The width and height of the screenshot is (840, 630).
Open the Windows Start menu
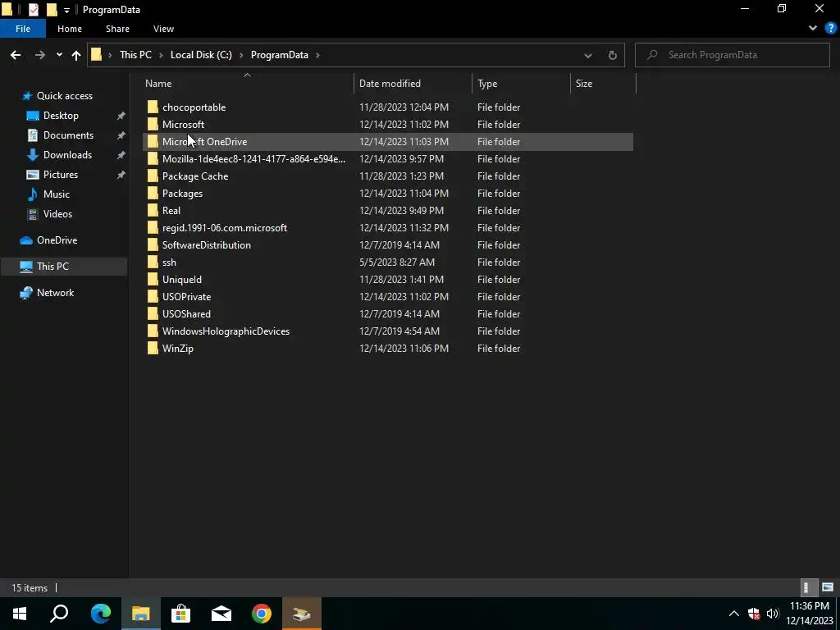[x=20, y=614]
